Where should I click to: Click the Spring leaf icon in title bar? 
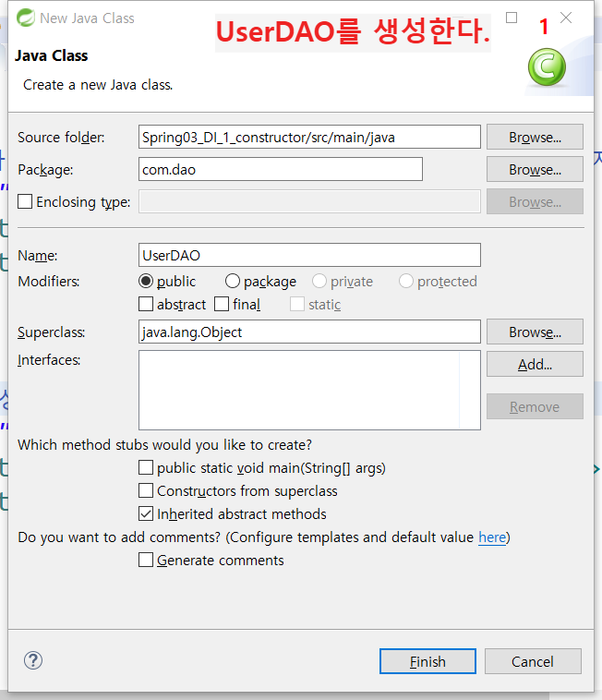[26, 18]
